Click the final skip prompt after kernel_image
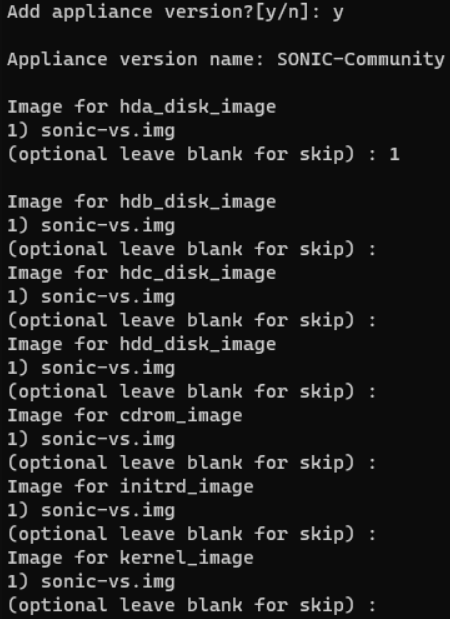The image size is (450, 619). [192, 605]
